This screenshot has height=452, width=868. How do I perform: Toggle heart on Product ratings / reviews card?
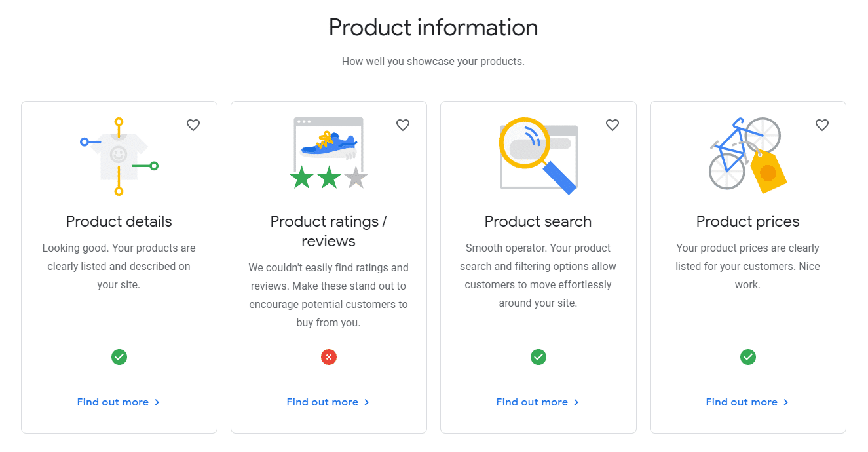click(403, 125)
